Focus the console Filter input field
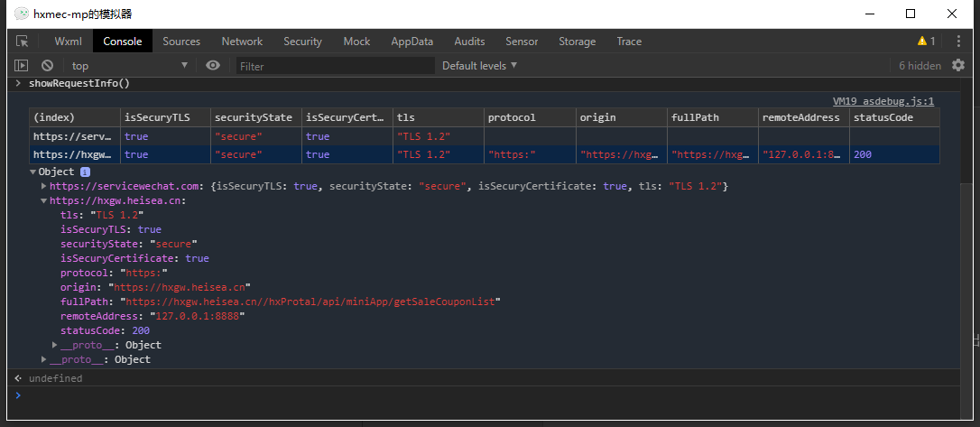Image resolution: width=980 pixels, height=427 pixels. click(x=335, y=66)
